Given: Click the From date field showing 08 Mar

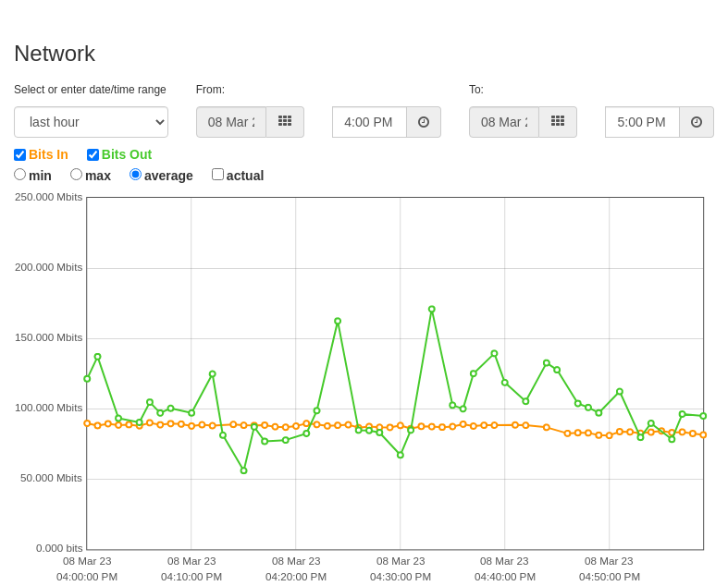Looking at the screenshot, I should (231, 122).
